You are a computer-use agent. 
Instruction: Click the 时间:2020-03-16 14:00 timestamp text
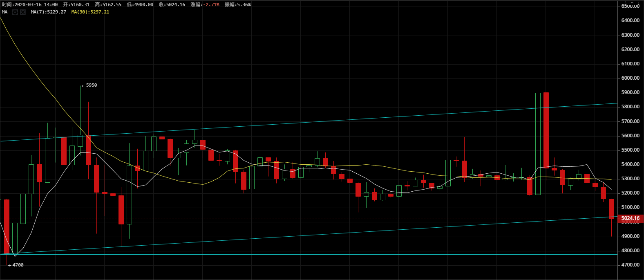click(x=30, y=4)
